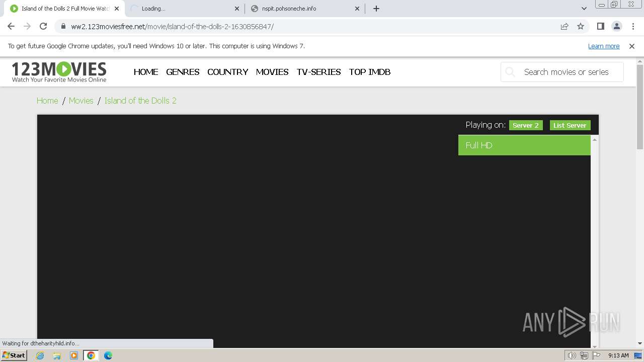Follow the Movies breadcrumb link
The width and height of the screenshot is (644, 362).
coord(81,101)
